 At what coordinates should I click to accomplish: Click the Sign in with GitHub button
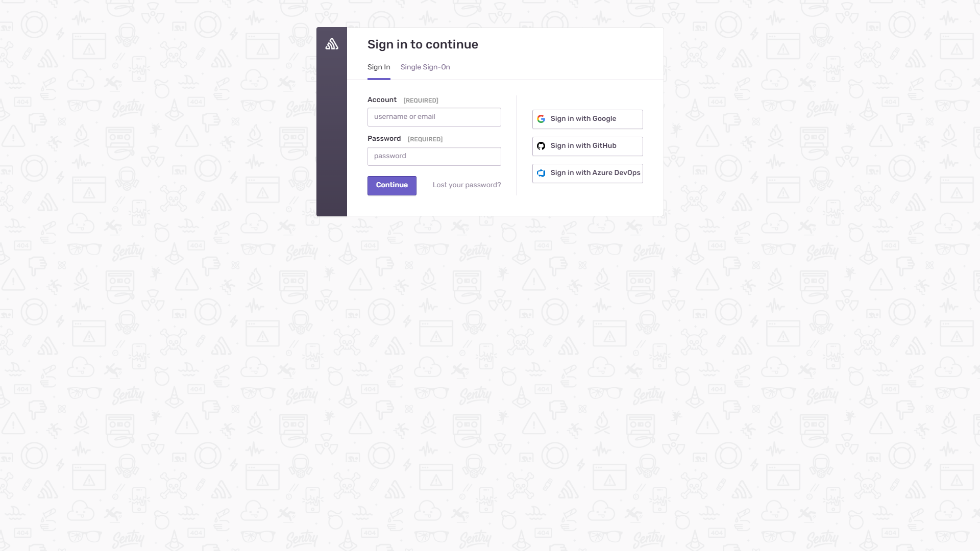click(587, 146)
